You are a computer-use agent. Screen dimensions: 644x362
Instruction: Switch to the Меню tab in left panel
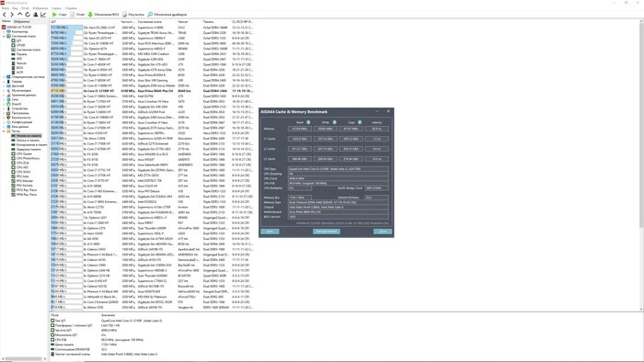pyautogui.click(x=6, y=21)
